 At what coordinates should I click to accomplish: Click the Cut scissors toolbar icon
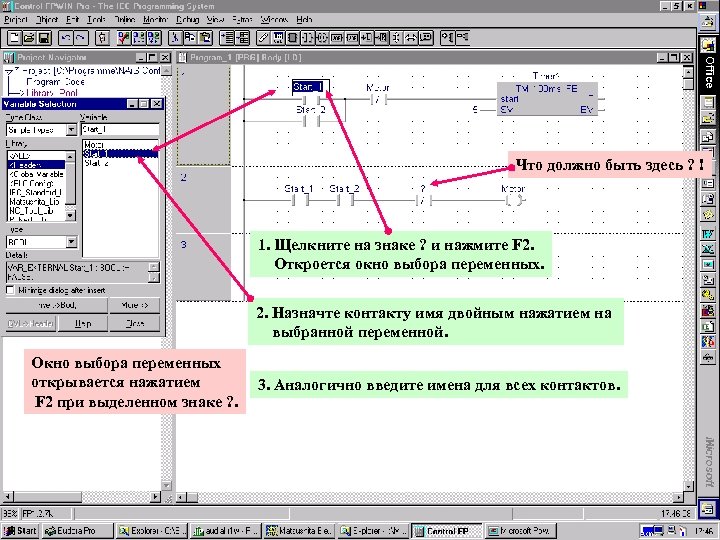pos(174,38)
